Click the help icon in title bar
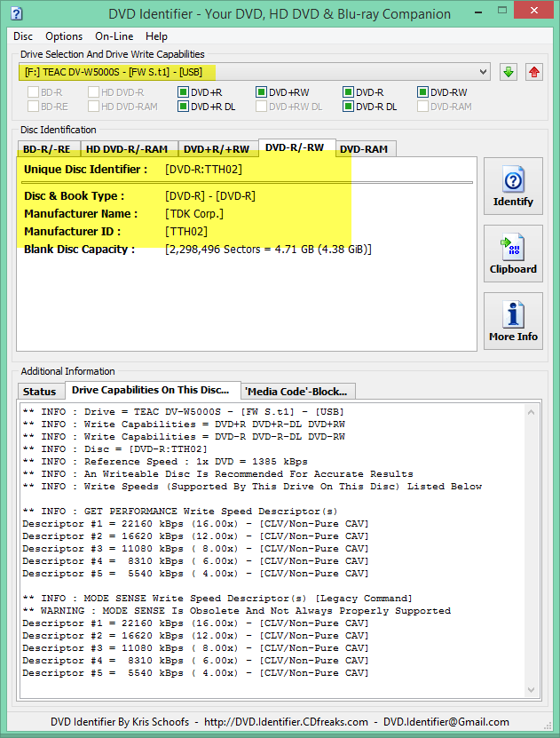This screenshot has width=560, height=738. point(17,13)
